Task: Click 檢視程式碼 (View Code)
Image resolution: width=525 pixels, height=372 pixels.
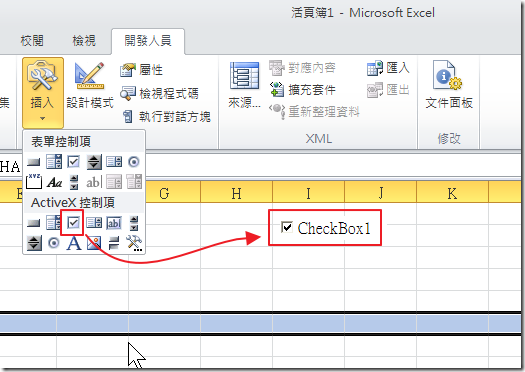Action: coord(159,93)
